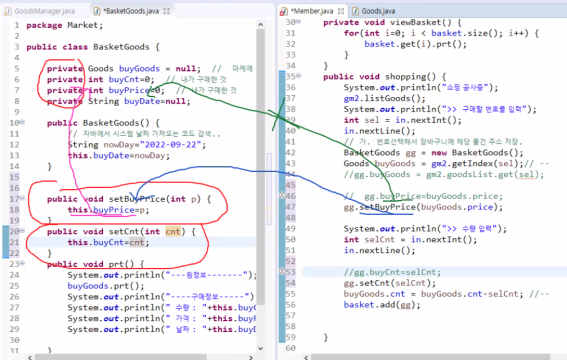
Task: Close the Member.java tab
Action: (x=341, y=11)
